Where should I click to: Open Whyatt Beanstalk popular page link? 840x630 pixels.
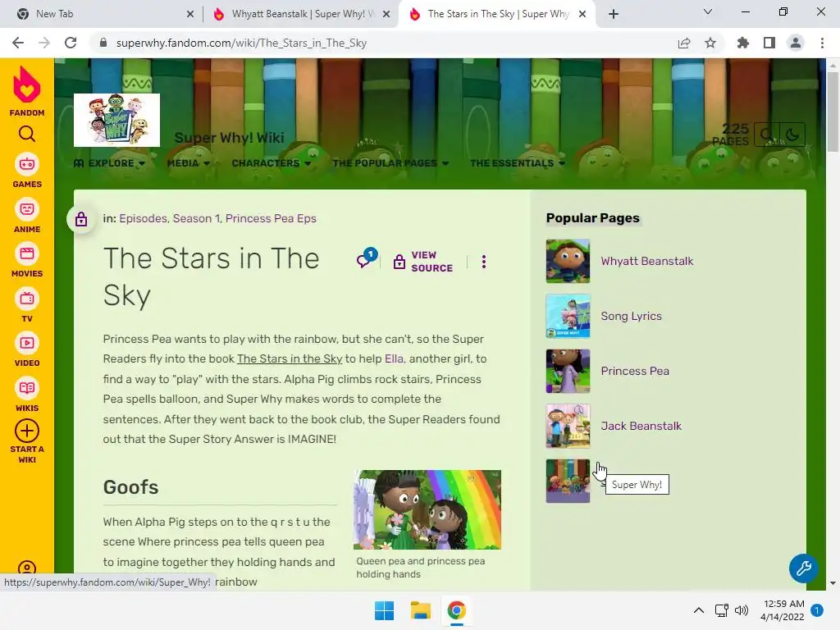click(646, 261)
